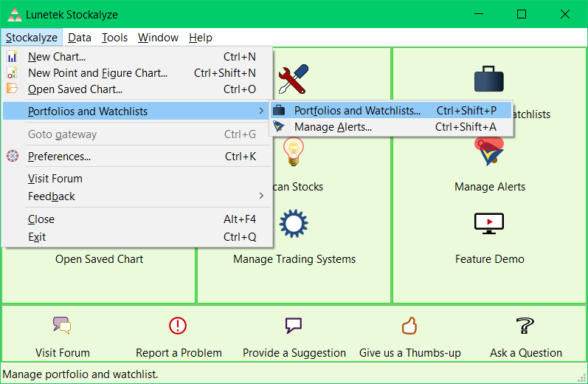
Task: Click the New Chart bar-chart icon
Action: click(12, 57)
